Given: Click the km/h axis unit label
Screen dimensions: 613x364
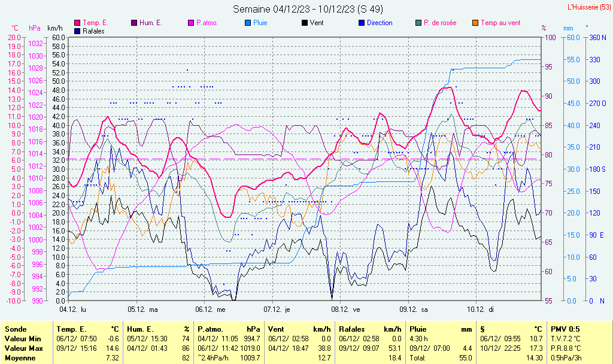Looking at the screenshot, I should 54,28.
